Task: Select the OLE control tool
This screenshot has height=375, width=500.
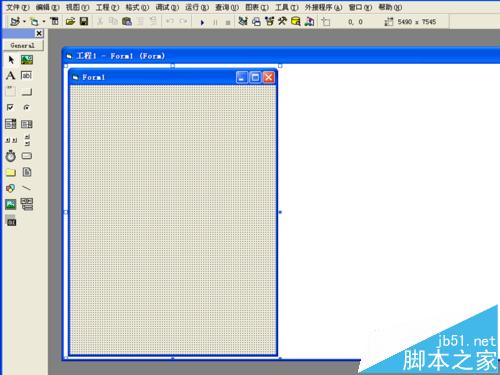Action: [x=11, y=221]
